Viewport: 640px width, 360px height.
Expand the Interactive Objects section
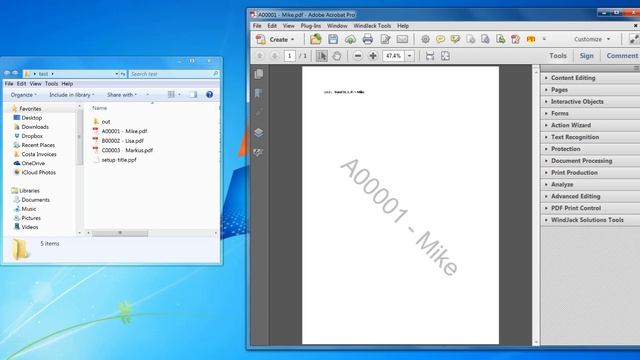pyautogui.click(x=591, y=101)
